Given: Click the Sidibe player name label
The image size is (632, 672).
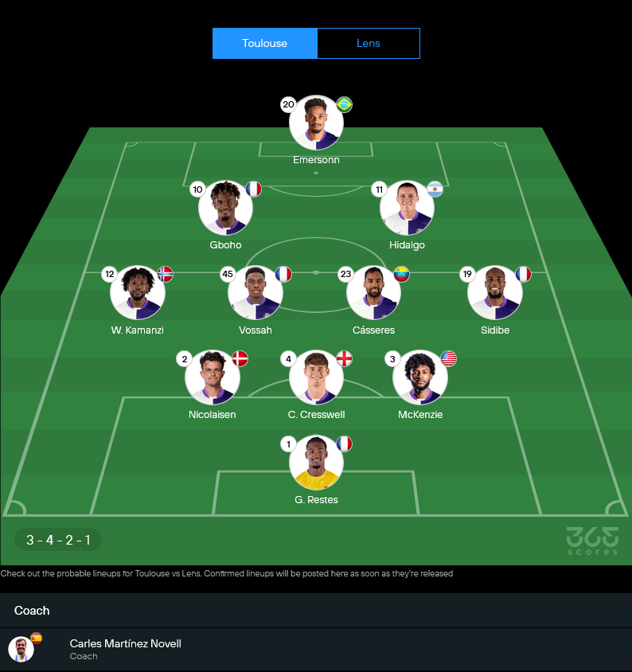Looking at the screenshot, I should click(x=495, y=330).
